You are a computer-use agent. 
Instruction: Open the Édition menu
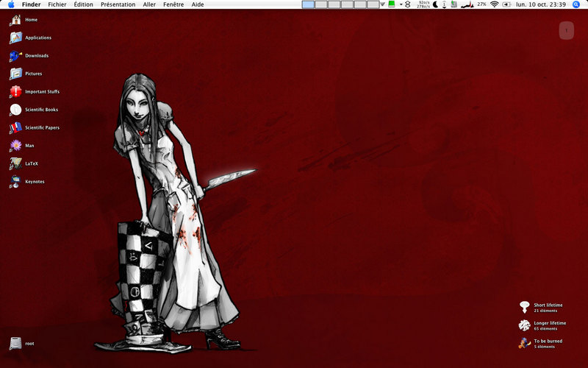tap(83, 4)
